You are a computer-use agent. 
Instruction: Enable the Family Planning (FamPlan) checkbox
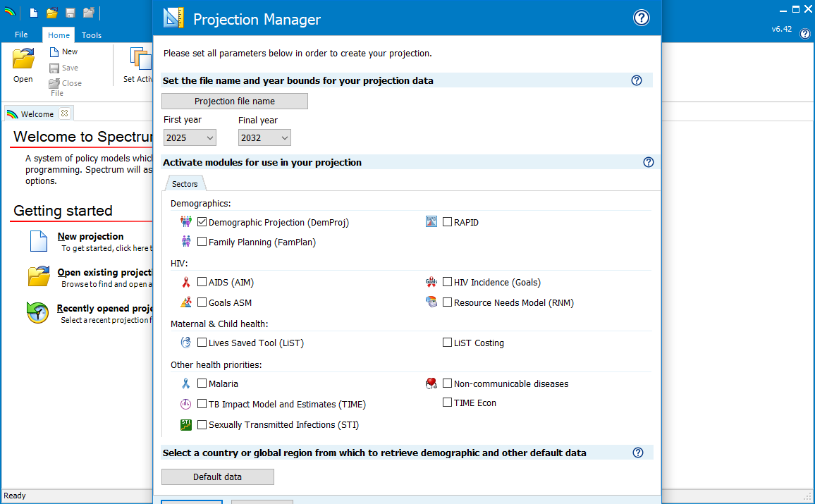[202, 242]
